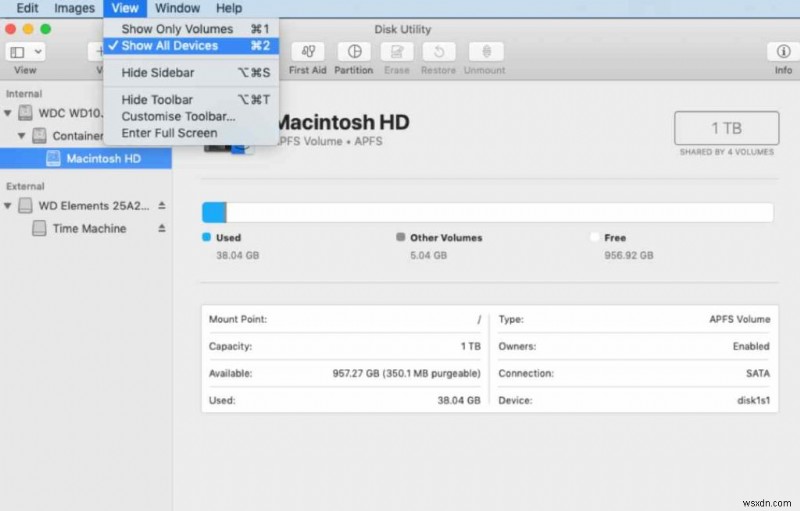Click the First Aid toolbar icon
The width and height of the screenshot is (800, 511).
pos(308,52)
